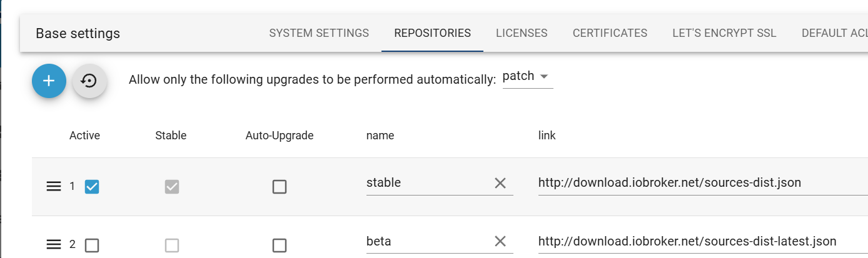Edit the stable repository name field
This screenshot has height=258, width=868.
(x=428, y=183)
